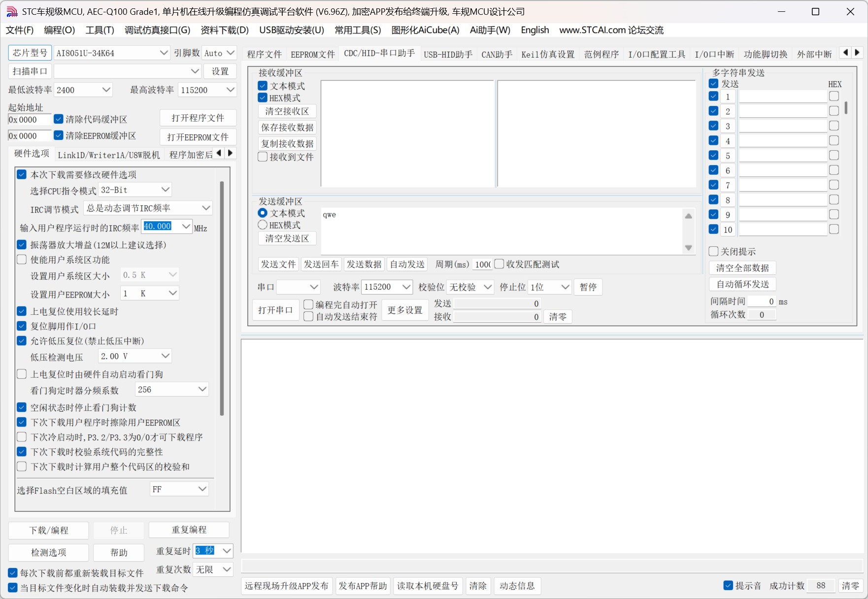868x599 pixels.
Task: Click 间隔时间 ms input field
Action: (762, 301)
